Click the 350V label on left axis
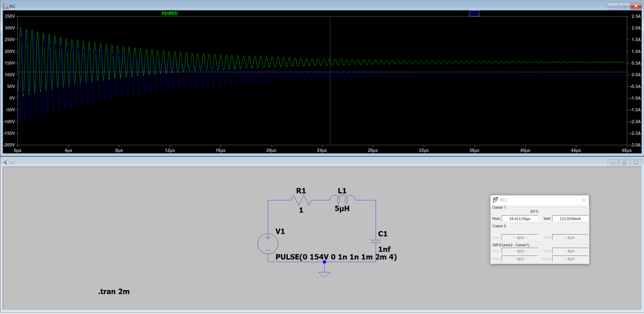This screenshot has height=314, width=644. click(10, 16)
